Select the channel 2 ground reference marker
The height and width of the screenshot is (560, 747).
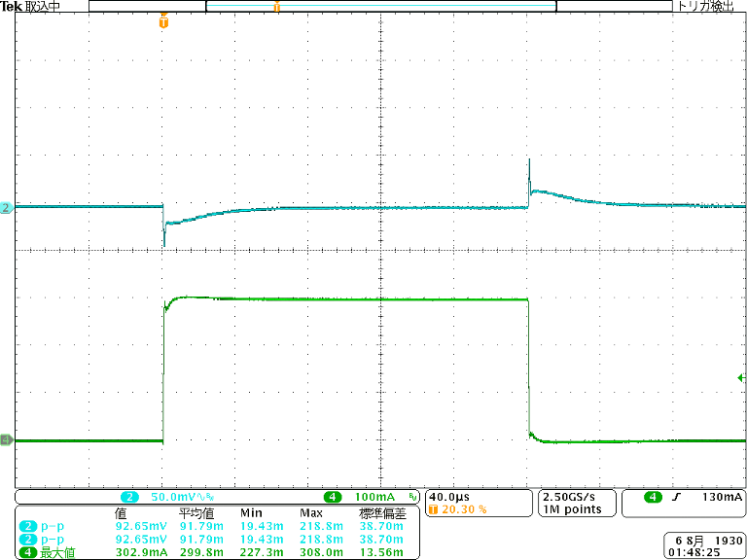(x=6, y=208)
